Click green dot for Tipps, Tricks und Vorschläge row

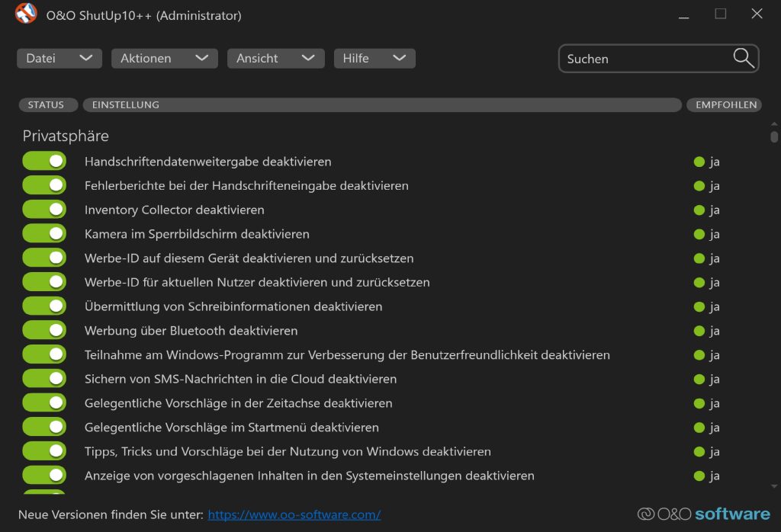coord(699,452)
